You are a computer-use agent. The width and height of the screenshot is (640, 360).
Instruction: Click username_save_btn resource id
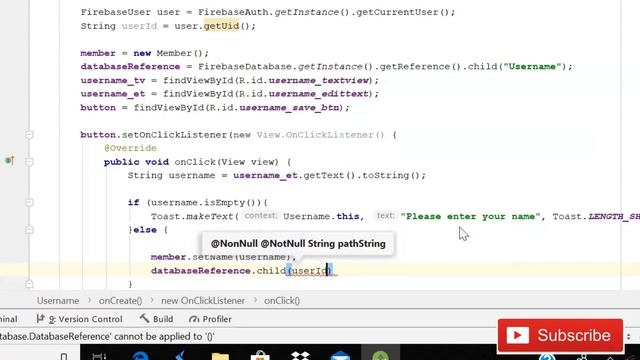289,108
